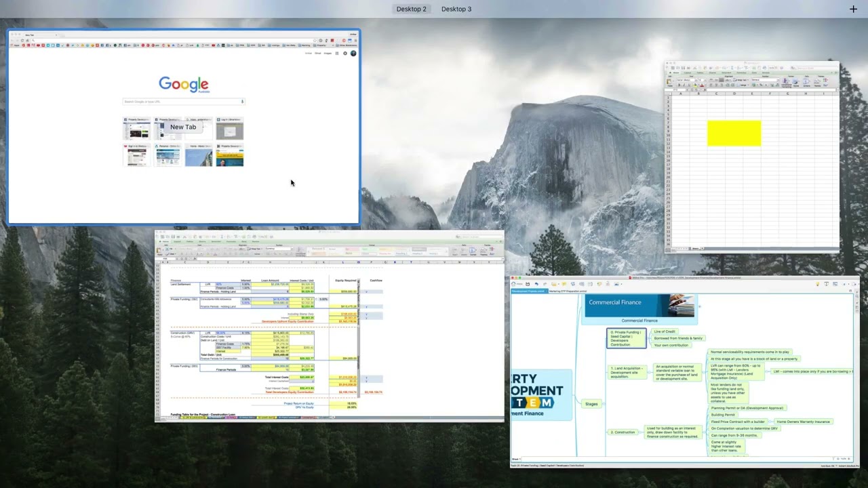Click the microphone voice search icon

(x=242, y=102)
